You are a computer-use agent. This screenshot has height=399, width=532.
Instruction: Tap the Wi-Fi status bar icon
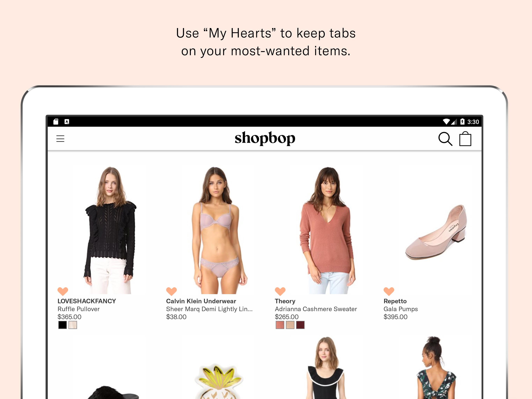coord(446,122)
